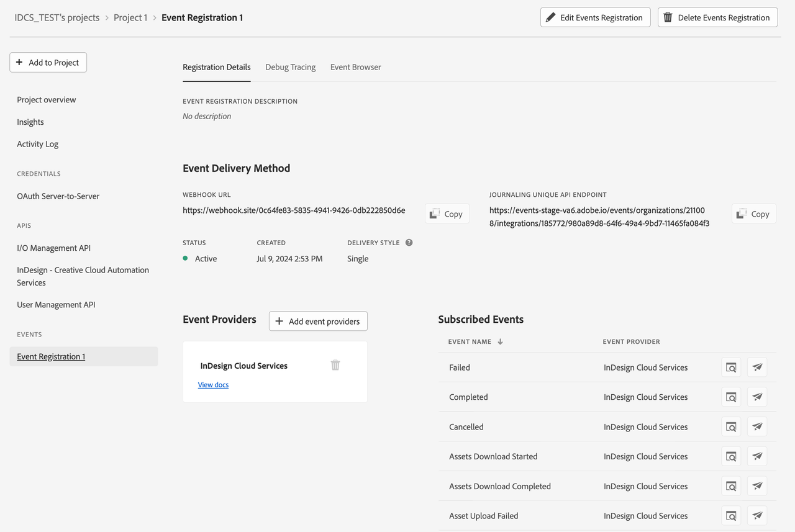
Task: Open Project overview in sidebar
Action: 47,100
